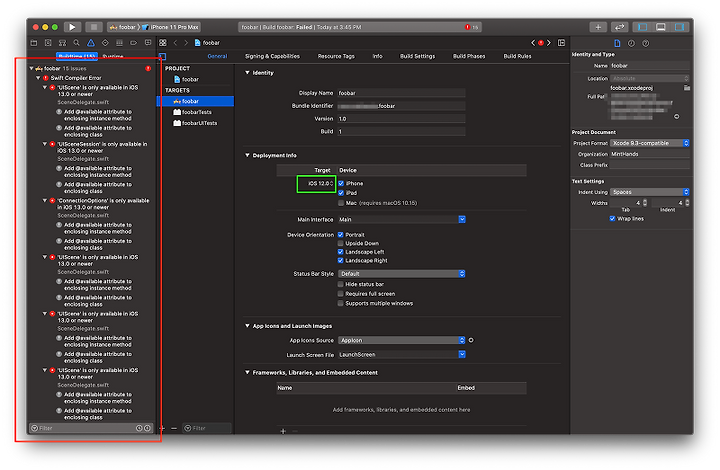The width and height of the screenshot is (720, 470).
Task: Jump to next issue arrow
Action: [x=549, y=43]
